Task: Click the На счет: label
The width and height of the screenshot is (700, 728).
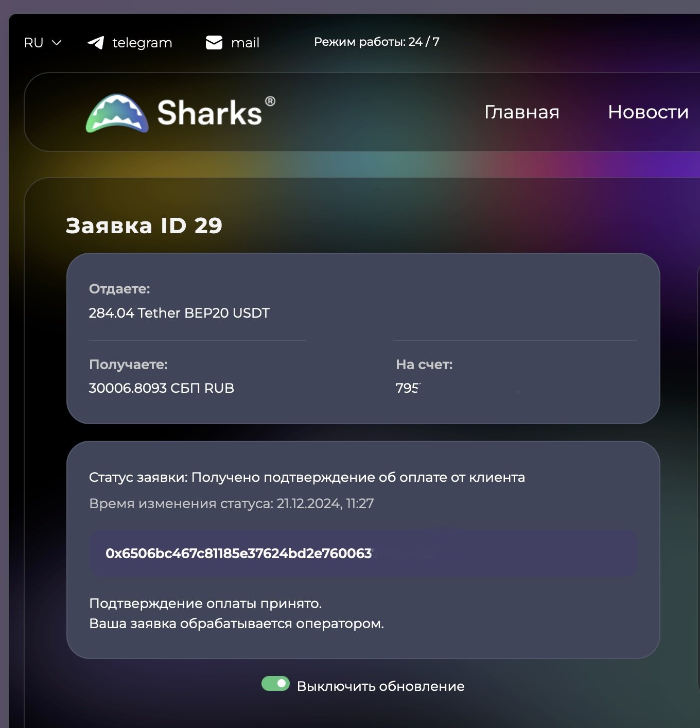Action: (424, 365)
